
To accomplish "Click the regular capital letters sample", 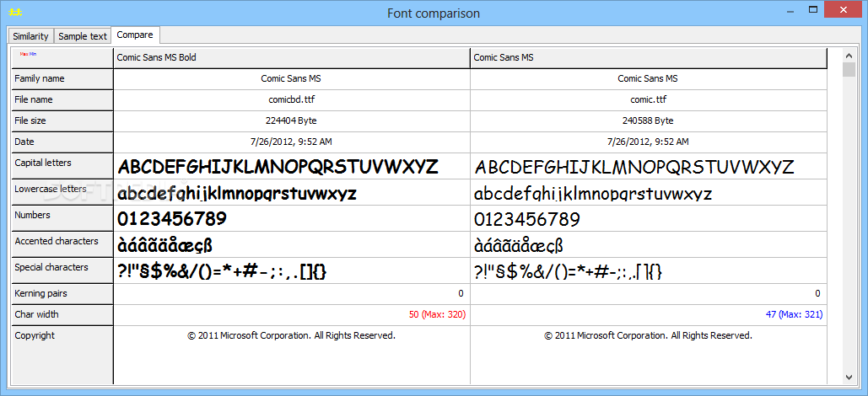I will coord(635,167).
